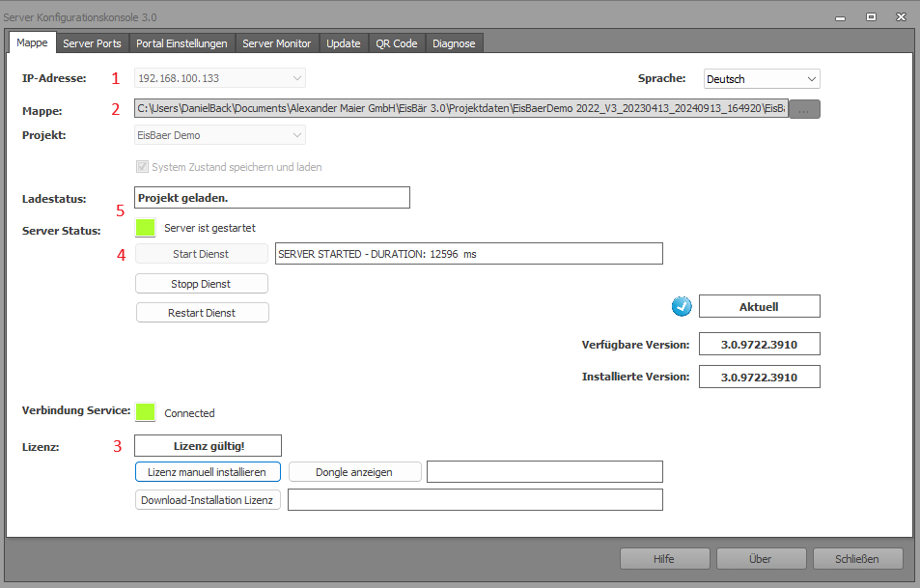920x588 pixels.
Task: Click the field beside Download-Installation Lizenz
Action: (475, 500)
